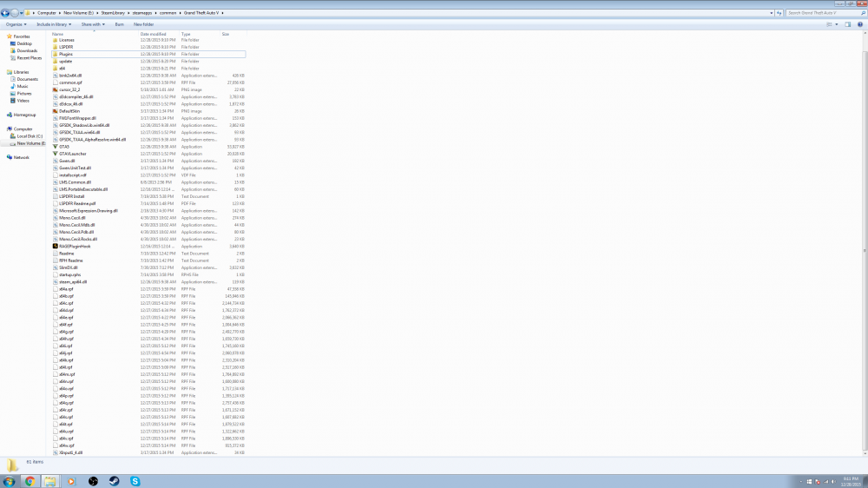Click the Burn toolbar button
Screen dimensions: 868x488
[x=119, y=24]
